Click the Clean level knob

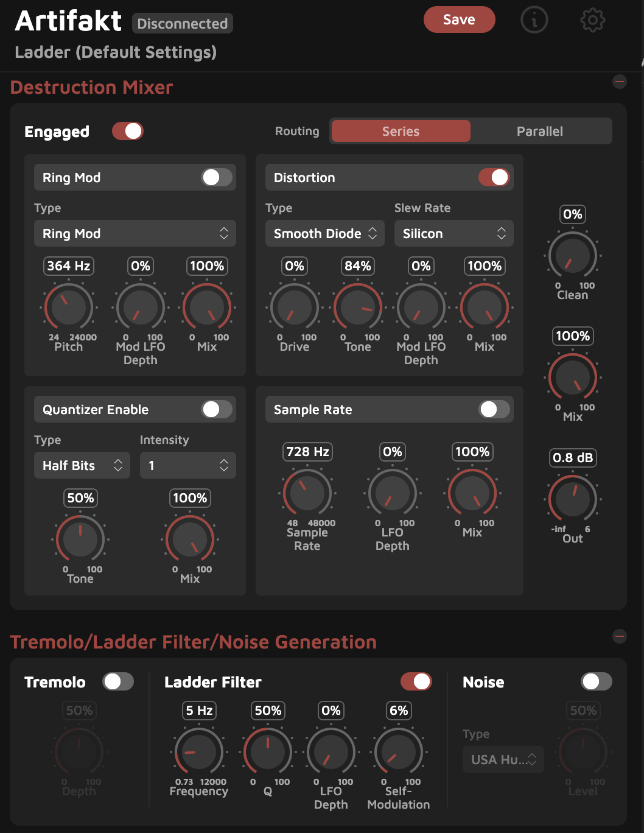[573, 256]
